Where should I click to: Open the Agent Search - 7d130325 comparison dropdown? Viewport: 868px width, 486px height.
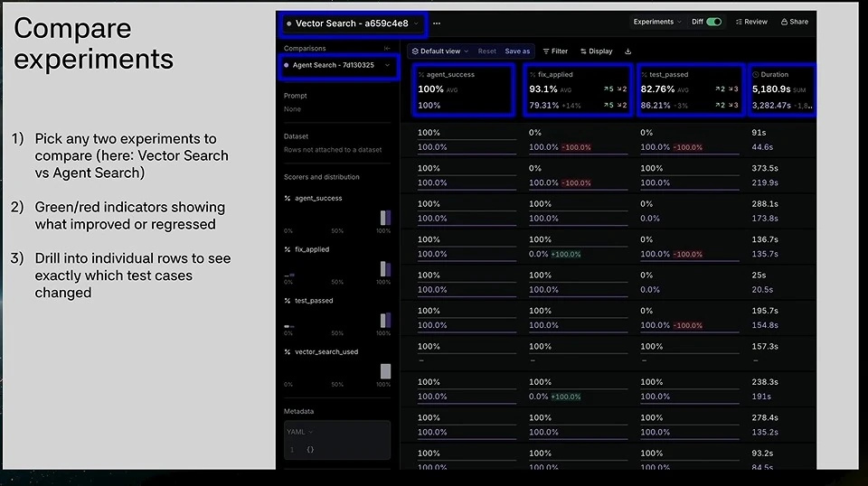coord(338,65)
